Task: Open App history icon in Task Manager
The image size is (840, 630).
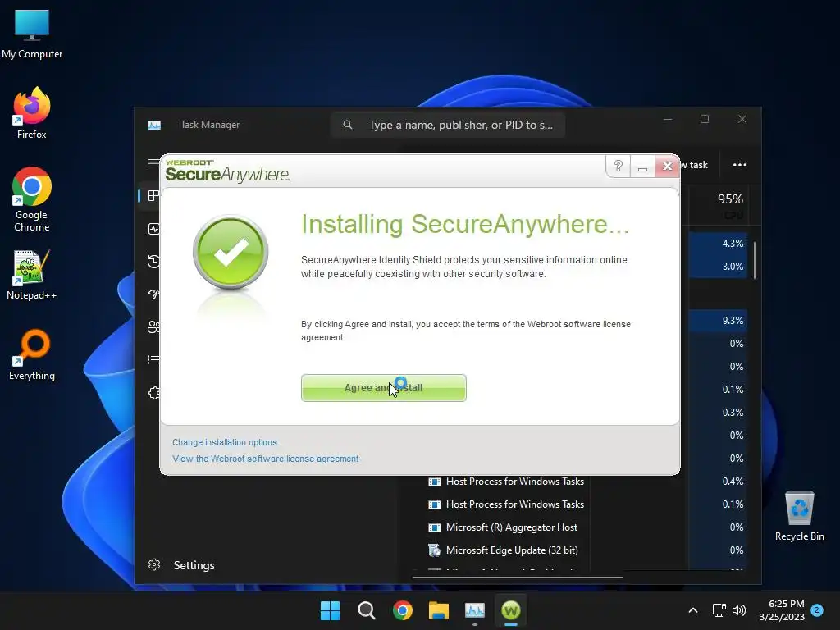Action: (x=153, y=262)
